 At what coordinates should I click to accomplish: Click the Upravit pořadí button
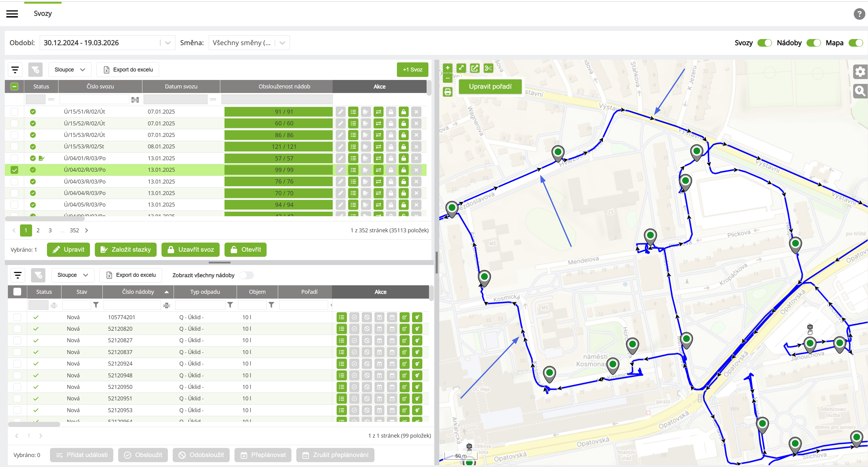[x=490, y=87]
